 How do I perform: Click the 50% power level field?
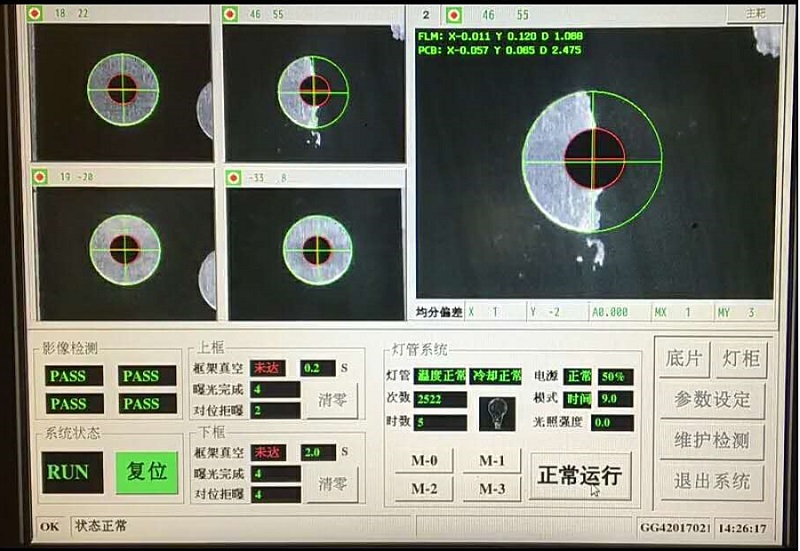point(615,377)
